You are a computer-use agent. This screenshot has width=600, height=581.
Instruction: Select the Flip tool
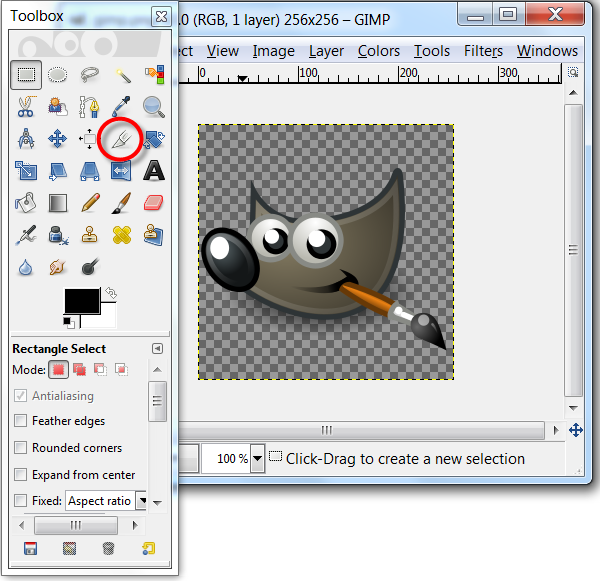pos(121,171)
